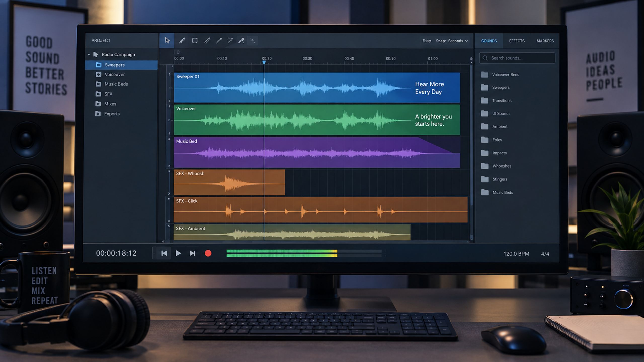The height and width of the screenshot is (362, 644).
Task: Select the green Voiceover clip
Action: coord(317,120)
